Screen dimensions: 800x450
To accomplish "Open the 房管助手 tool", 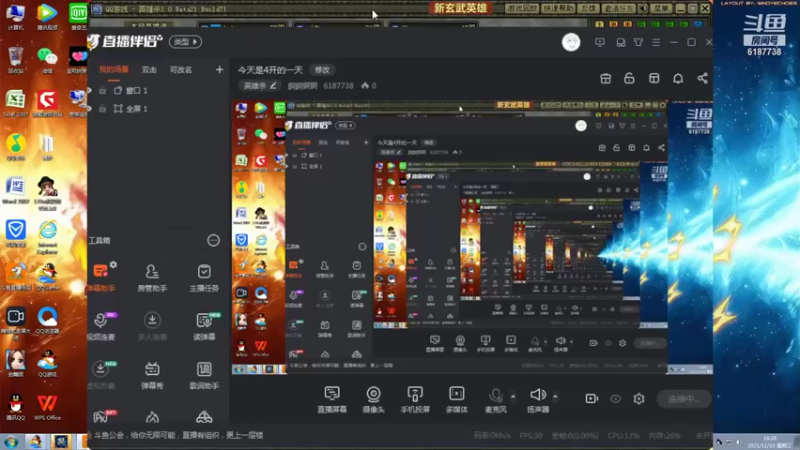I will [152, 277].
